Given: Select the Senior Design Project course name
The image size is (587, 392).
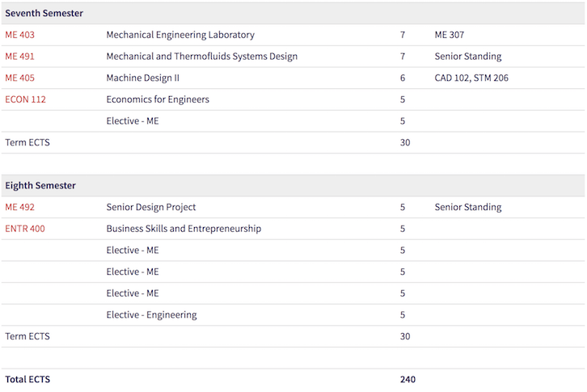Looking at the screenshot, I should [151, 207].
